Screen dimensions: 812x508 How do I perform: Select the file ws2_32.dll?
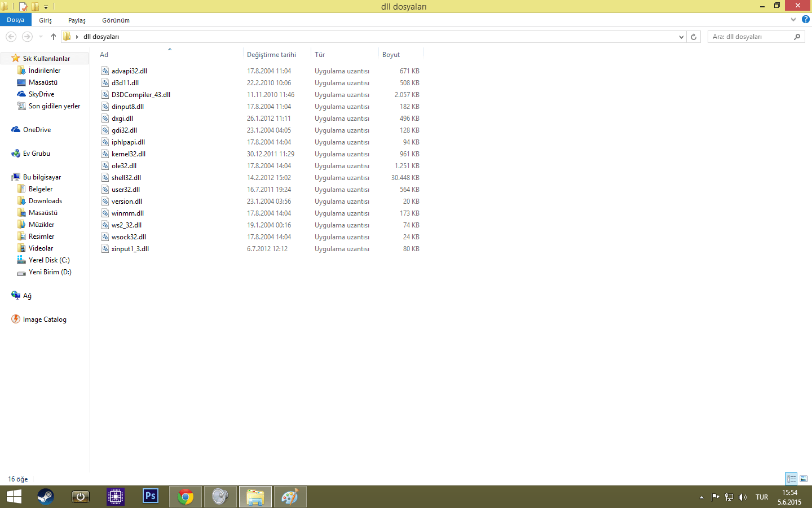[x=126, y=225]
